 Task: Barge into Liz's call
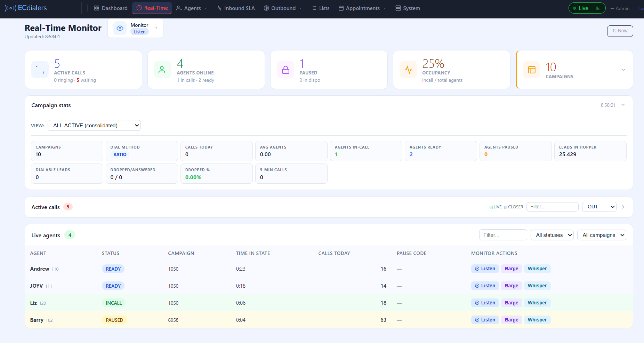click(x=512, y=303)
